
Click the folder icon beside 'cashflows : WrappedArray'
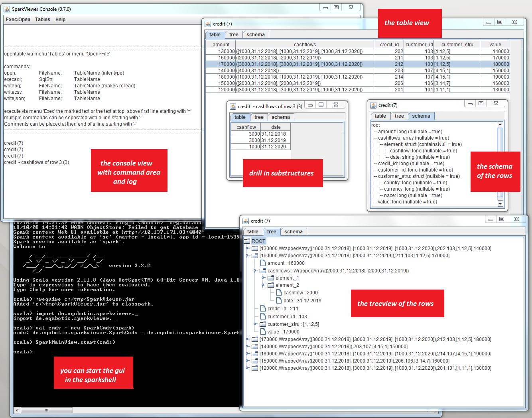263,271
